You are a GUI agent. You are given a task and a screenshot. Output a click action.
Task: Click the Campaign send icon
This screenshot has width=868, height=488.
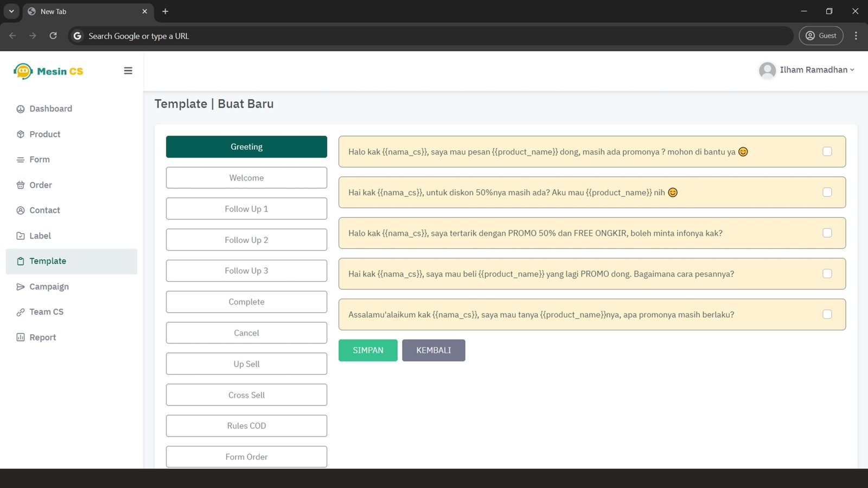[x=21, y=287]
